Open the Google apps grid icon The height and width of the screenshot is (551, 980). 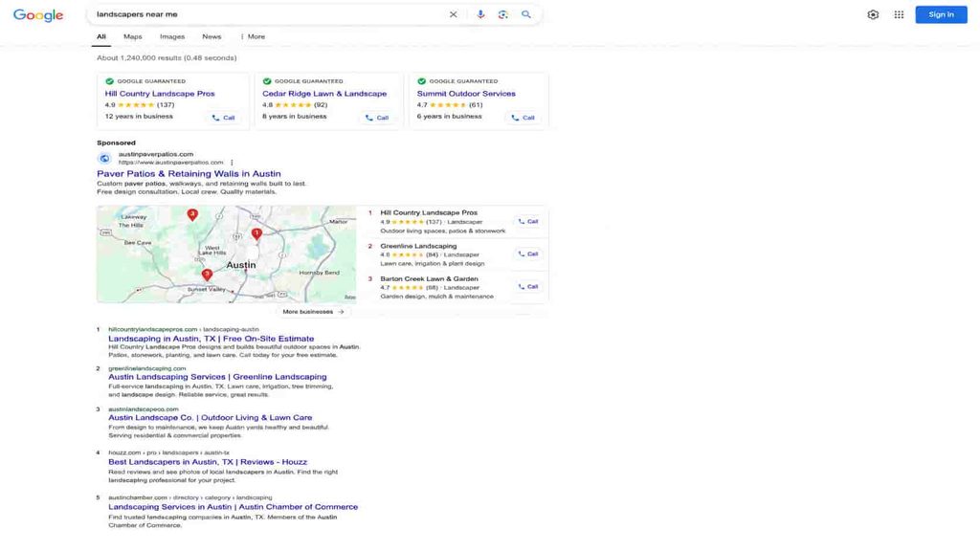[x=899, y=14]
